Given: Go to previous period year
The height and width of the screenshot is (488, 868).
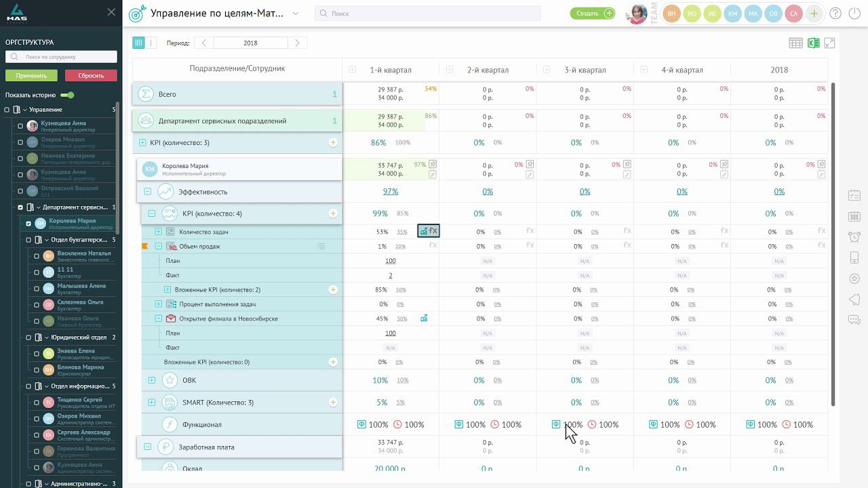Looking at the screenshot, I should tap(204, 43).
